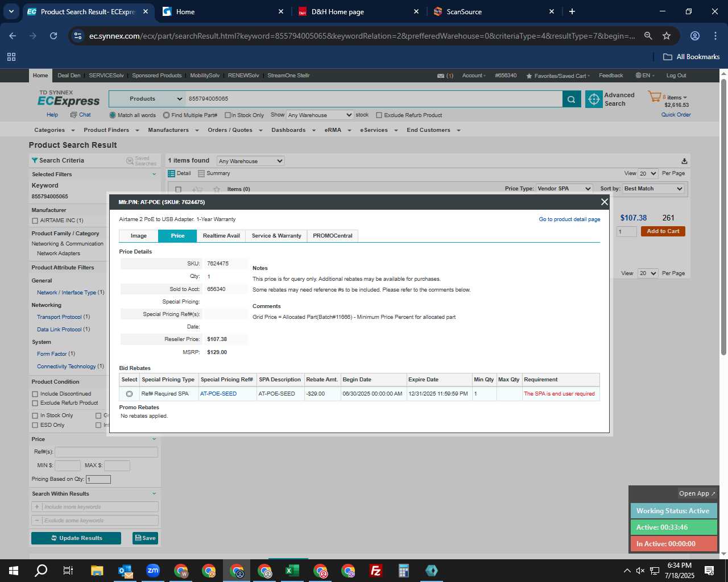The height and width of the screenshot is (582, 728).
Task: Open Saved Searches icon
Action: 130,161
